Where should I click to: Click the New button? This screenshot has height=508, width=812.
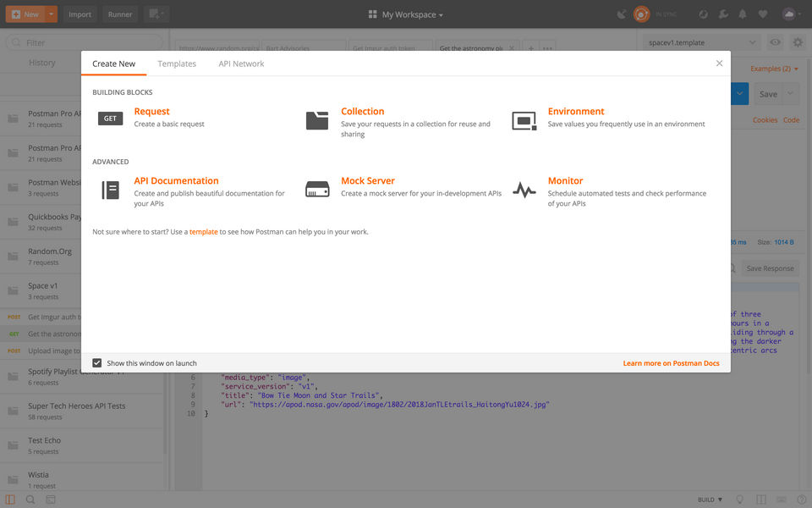tap(25, 14)
